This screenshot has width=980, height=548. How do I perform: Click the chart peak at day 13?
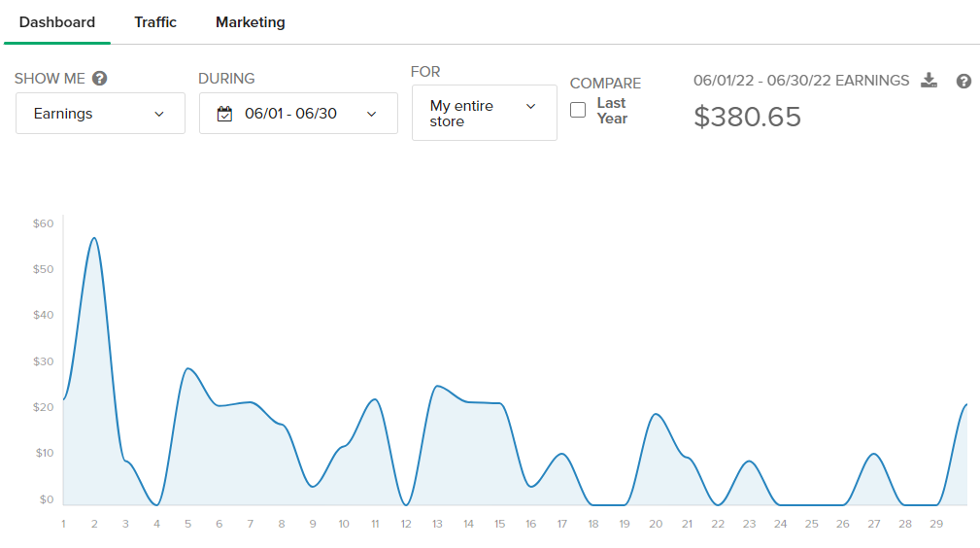click(437, 387)
